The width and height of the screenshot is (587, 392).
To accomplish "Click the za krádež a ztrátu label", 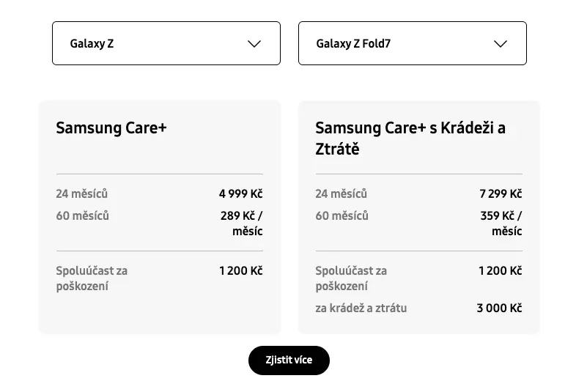I will [361, 308].
